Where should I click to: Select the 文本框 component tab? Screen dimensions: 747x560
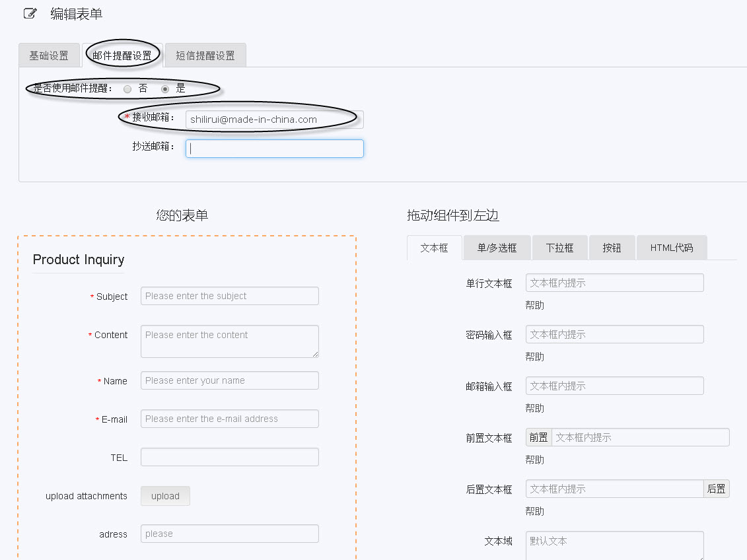(x=434, y=247)
